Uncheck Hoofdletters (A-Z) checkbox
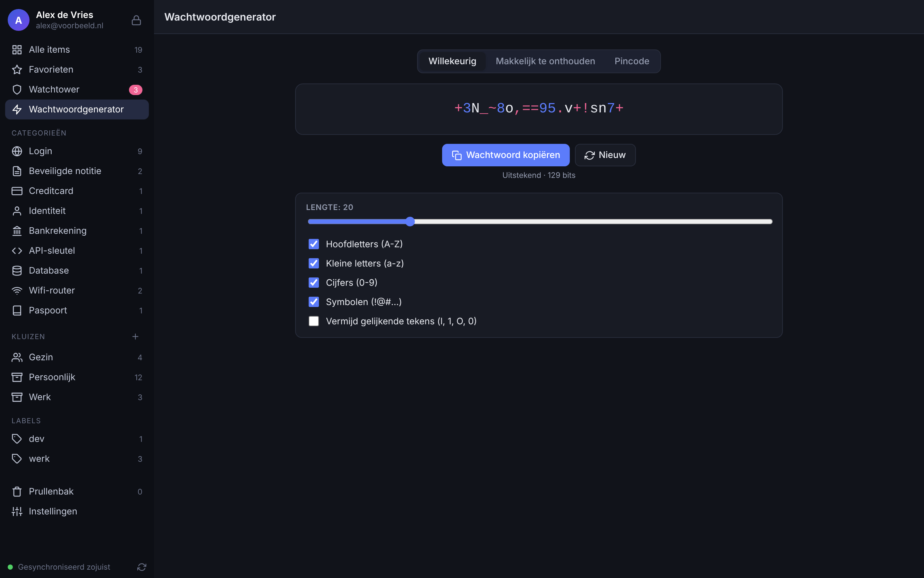 point(313,244)
